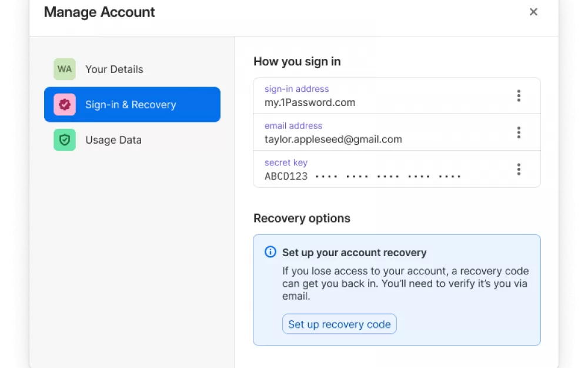The image size is (588, 368).
Task: Click the "How you sign in" heading
Action: pyautogui.click(x=297, y=62)
